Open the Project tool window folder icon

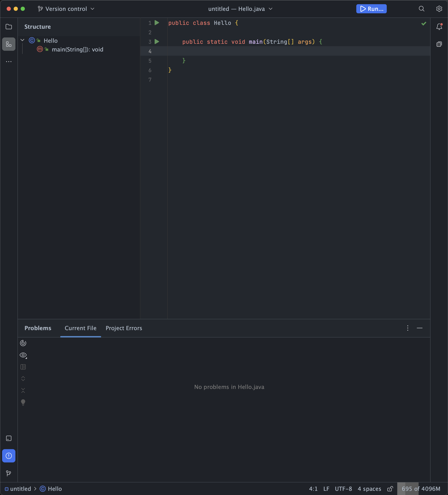(9, 27)
